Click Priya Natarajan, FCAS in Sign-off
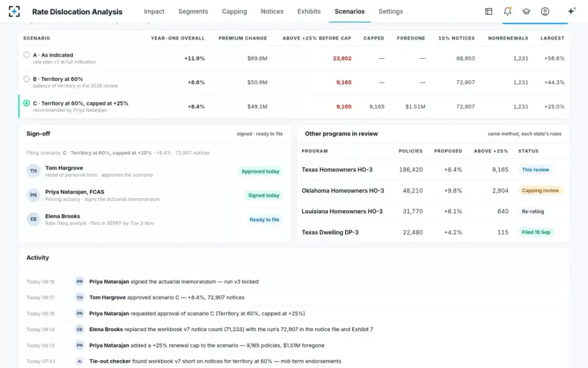The image size is (588, 368). (75, 192)
